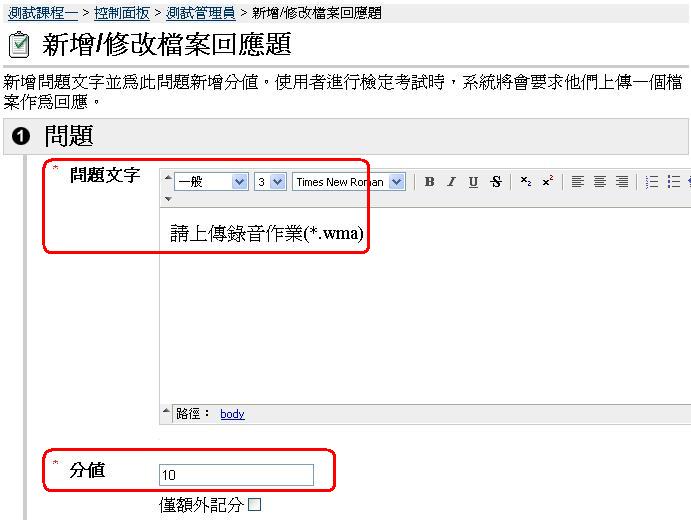Open the 一般 paragraph style dropdown
Viewport: 691px width, 520px height.
click(x=211, y=182)
